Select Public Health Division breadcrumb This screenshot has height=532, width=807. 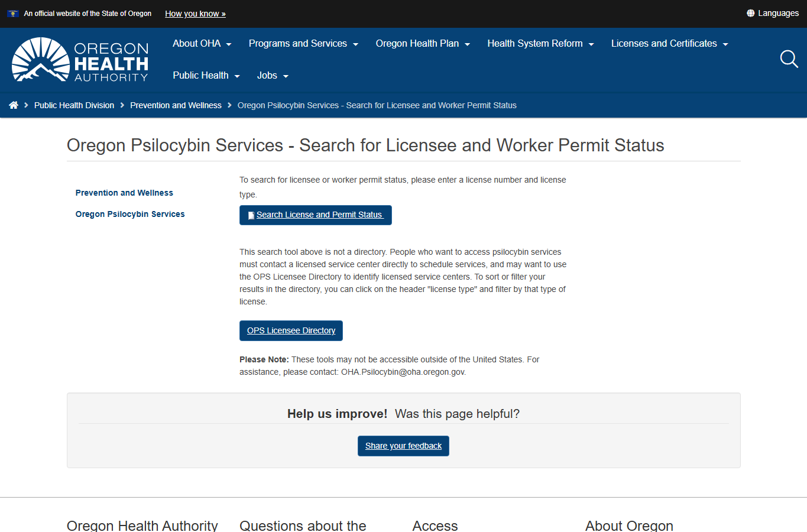tap(74, 105)
